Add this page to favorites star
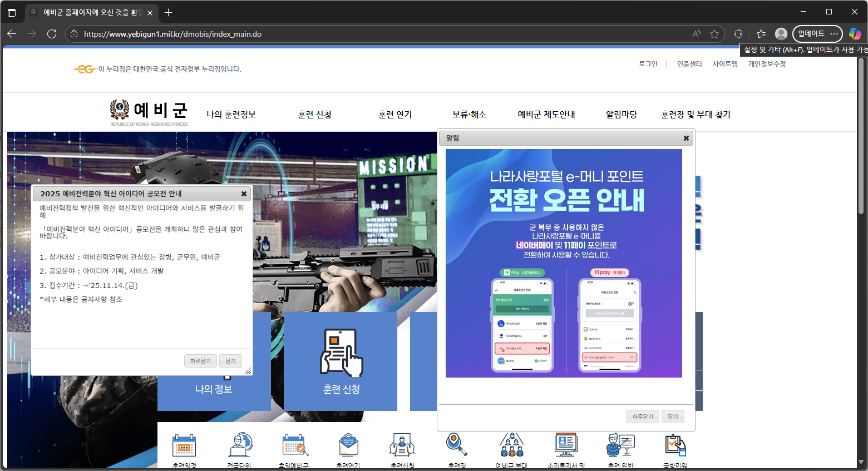Image resolution: width=868 pixels, height=471 pixels. [714, 34]
